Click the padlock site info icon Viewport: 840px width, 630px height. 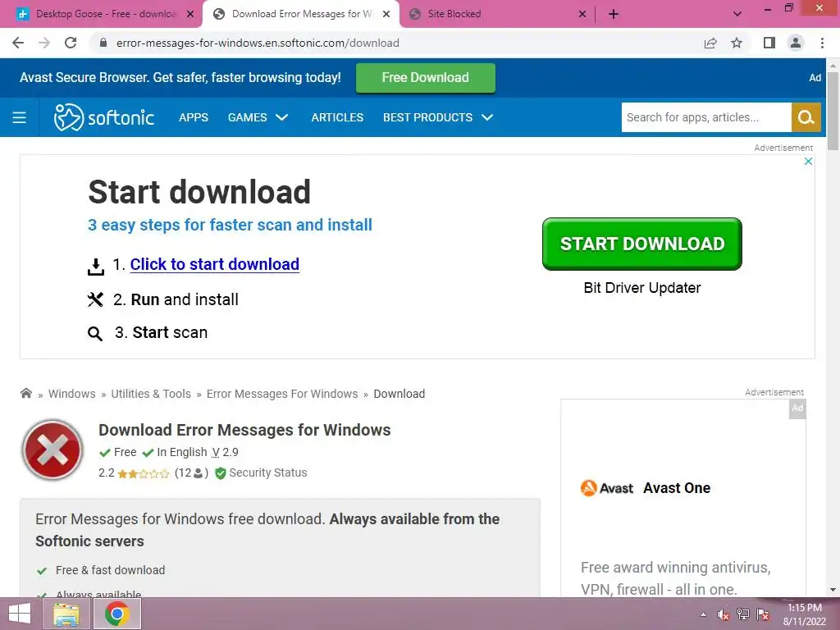(x=103, y=43)
